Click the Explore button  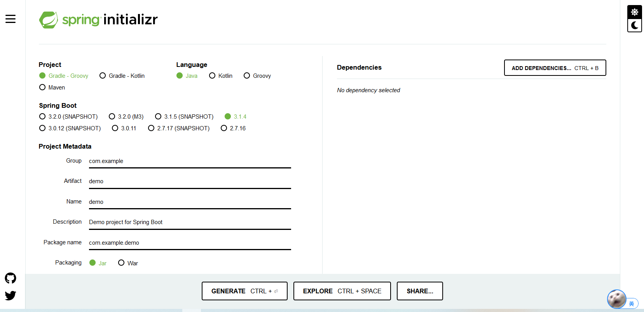click(342, 291)
